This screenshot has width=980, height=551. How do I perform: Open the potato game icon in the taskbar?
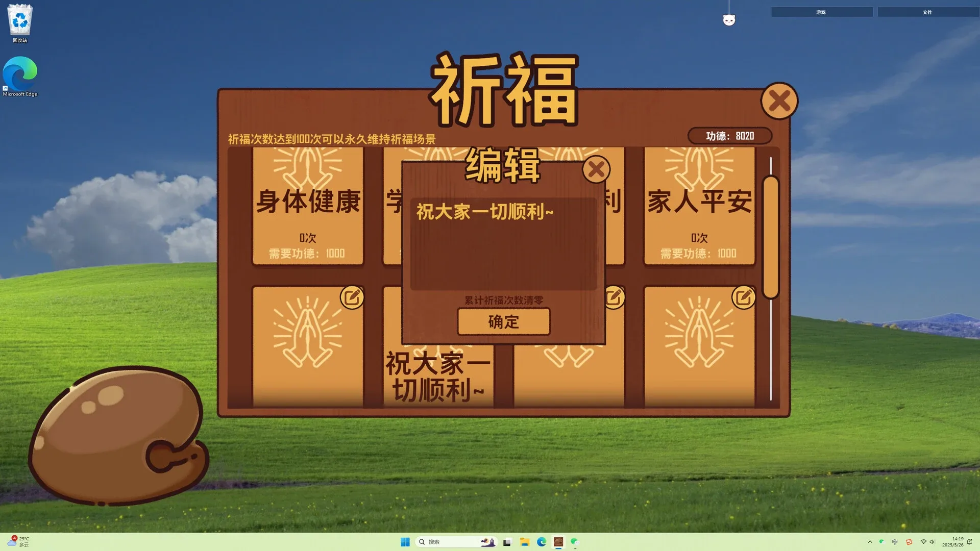pyautogui.click(x=558, y=542)
